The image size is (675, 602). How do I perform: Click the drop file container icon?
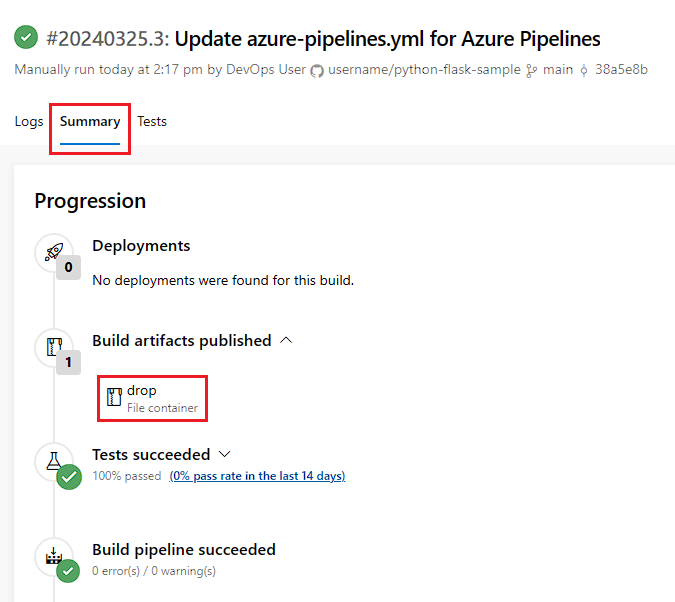pos(114,397)
